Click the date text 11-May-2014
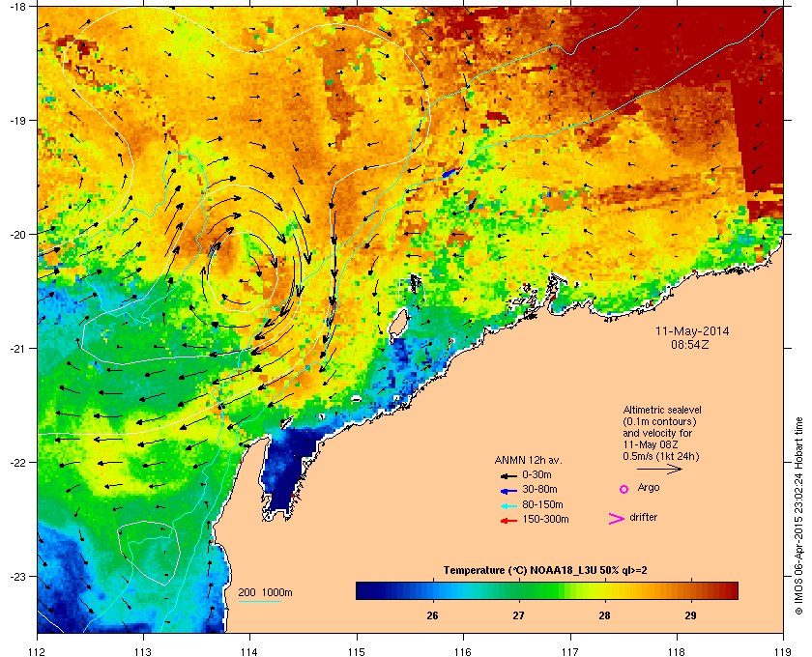 [692, 330]
